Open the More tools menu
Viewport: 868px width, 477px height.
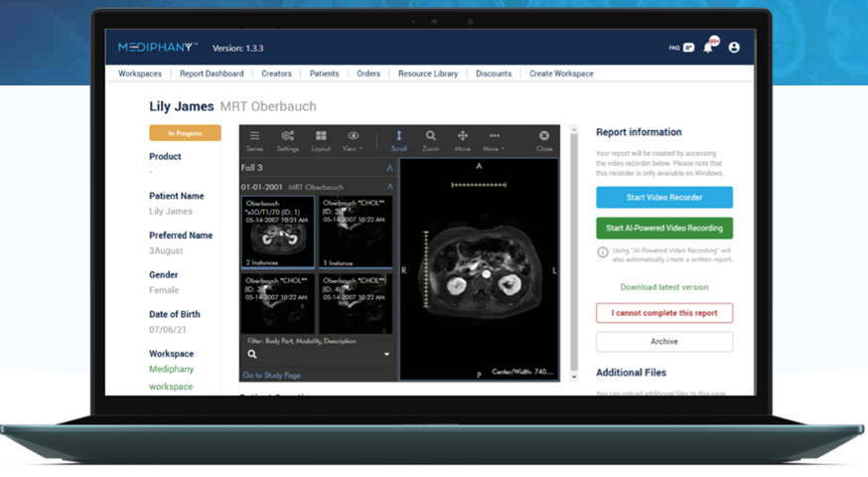point(494,141)
